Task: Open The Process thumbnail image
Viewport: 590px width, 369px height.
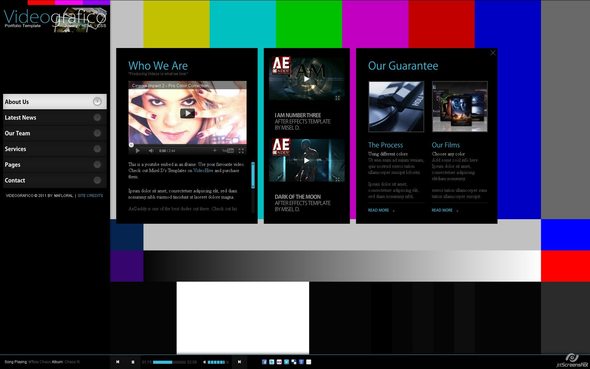Action: [396, 106]
